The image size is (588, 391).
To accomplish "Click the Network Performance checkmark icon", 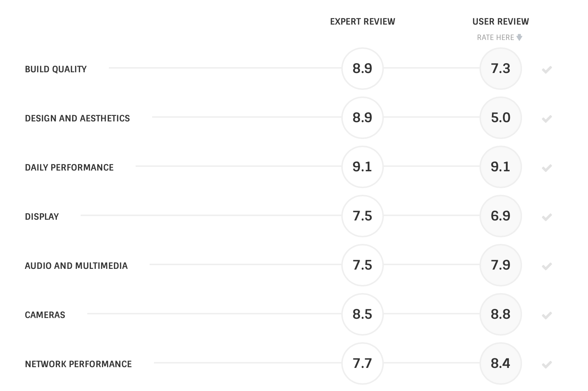I will point(547,365).
